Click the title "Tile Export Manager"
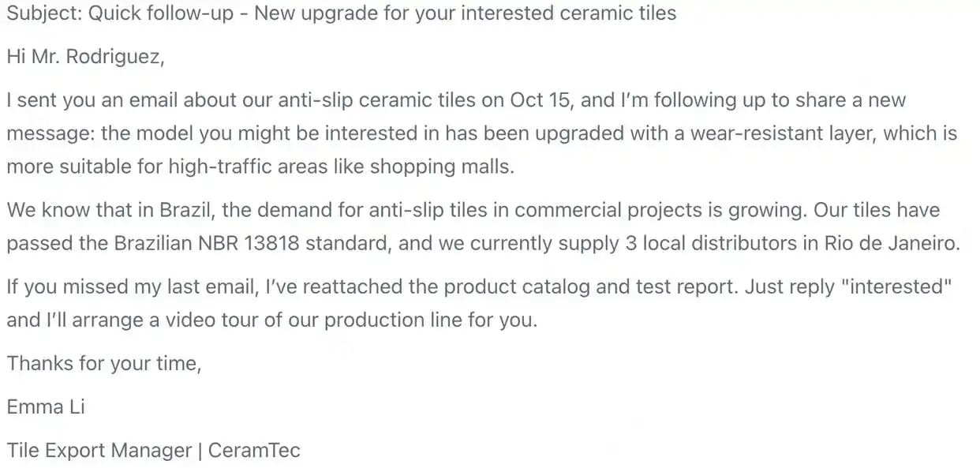980x468 pixels. coord(99,451)
